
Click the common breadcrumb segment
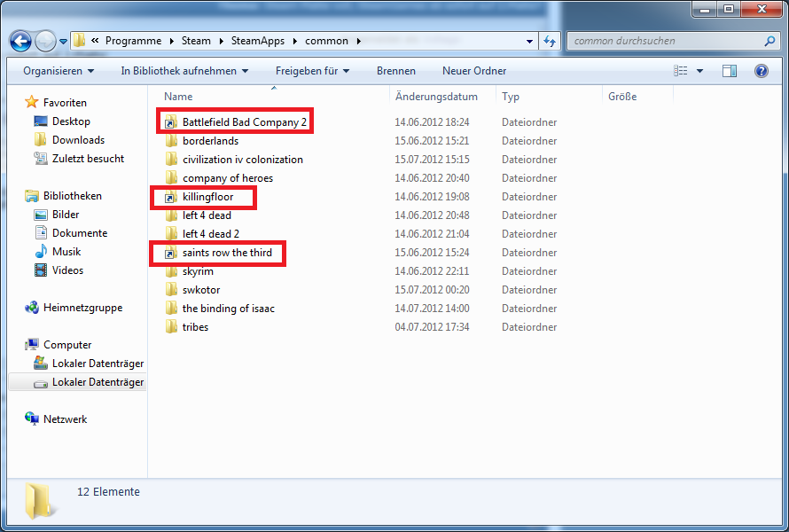coord(326,41)
